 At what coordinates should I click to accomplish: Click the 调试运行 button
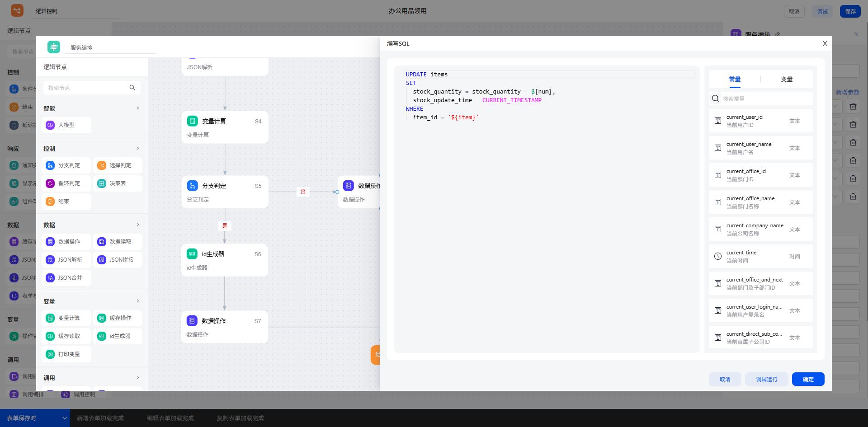(x=766, y=379)
